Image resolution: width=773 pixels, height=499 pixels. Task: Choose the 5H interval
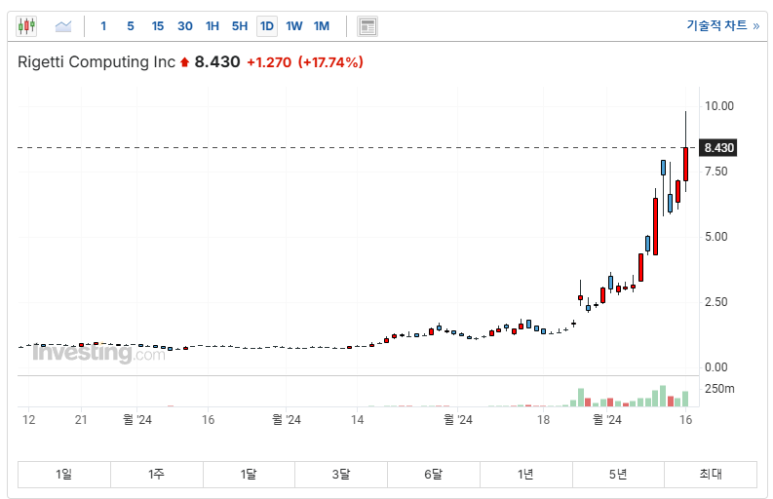[240, 26]
